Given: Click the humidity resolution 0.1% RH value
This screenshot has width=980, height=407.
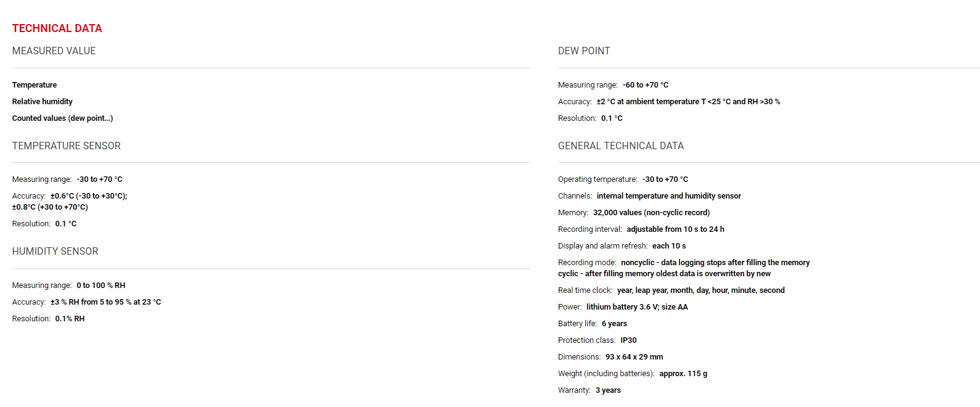Looking at the screenshot, I should pos(70,319).
